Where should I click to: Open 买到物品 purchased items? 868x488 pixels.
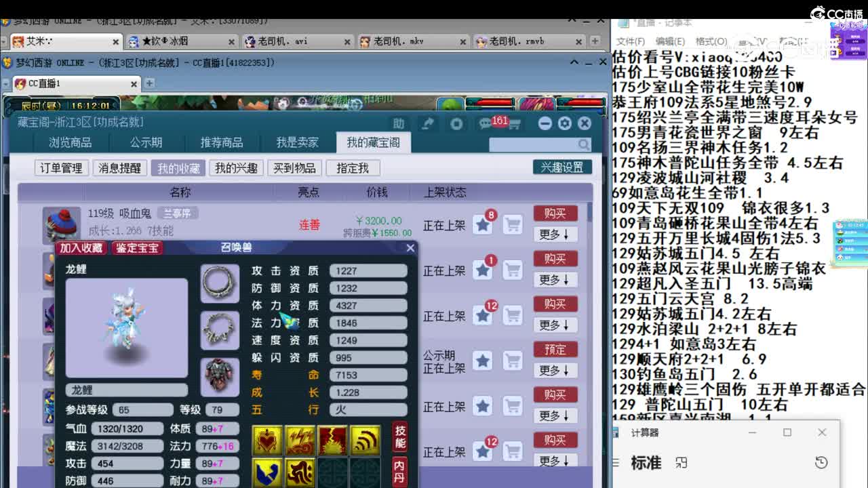(x=294, y=168)
